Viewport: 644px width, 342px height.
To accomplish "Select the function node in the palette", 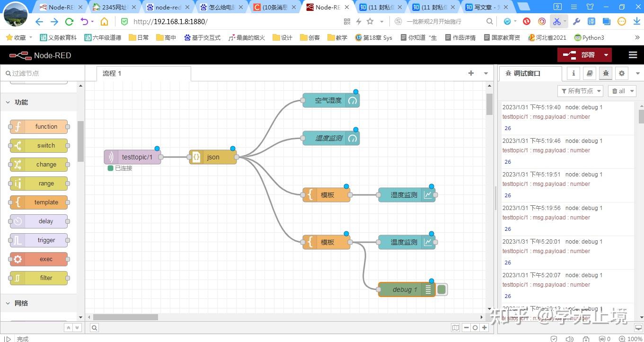I will (x=39, y=126).
